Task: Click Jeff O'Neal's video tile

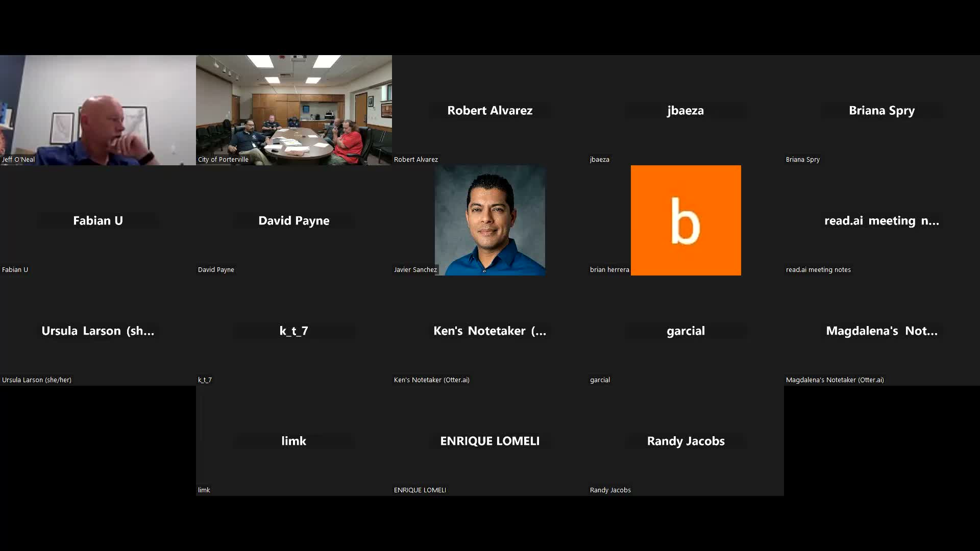Action: coord(98,110)
